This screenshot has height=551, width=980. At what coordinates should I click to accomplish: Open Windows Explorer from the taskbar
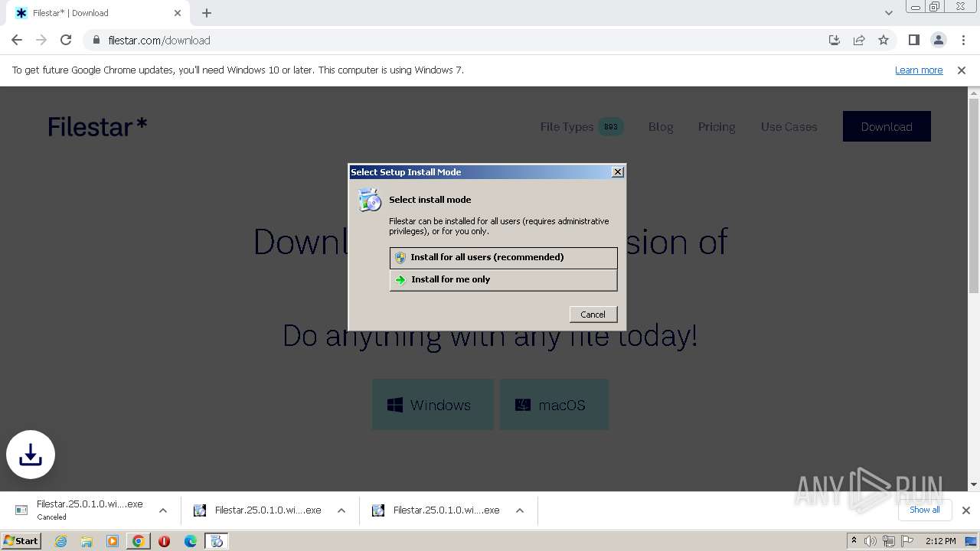87,541
